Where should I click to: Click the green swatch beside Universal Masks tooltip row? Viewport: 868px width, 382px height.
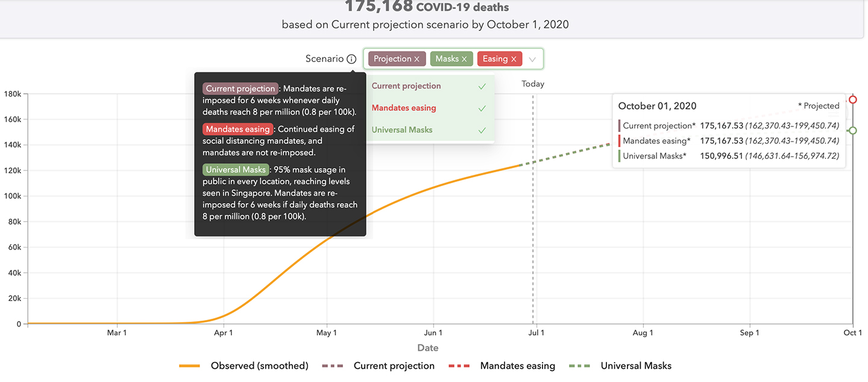click(620, 156)
